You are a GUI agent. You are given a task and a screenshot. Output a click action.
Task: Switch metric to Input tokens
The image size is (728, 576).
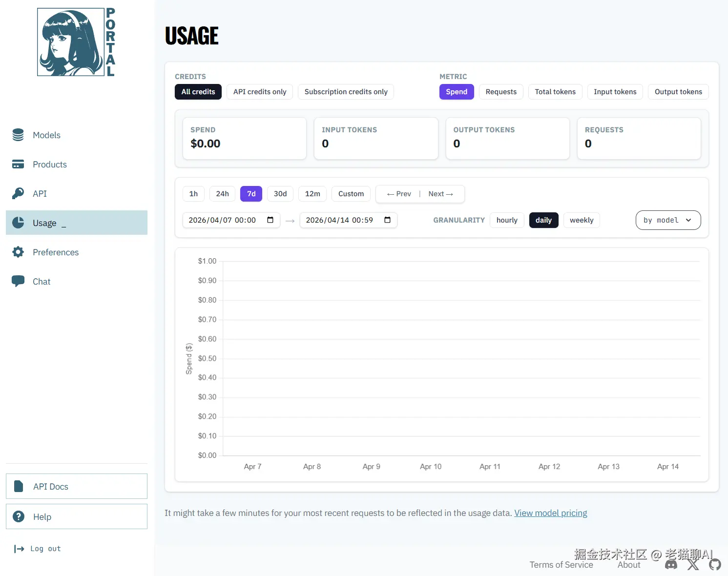click(615, 92)
